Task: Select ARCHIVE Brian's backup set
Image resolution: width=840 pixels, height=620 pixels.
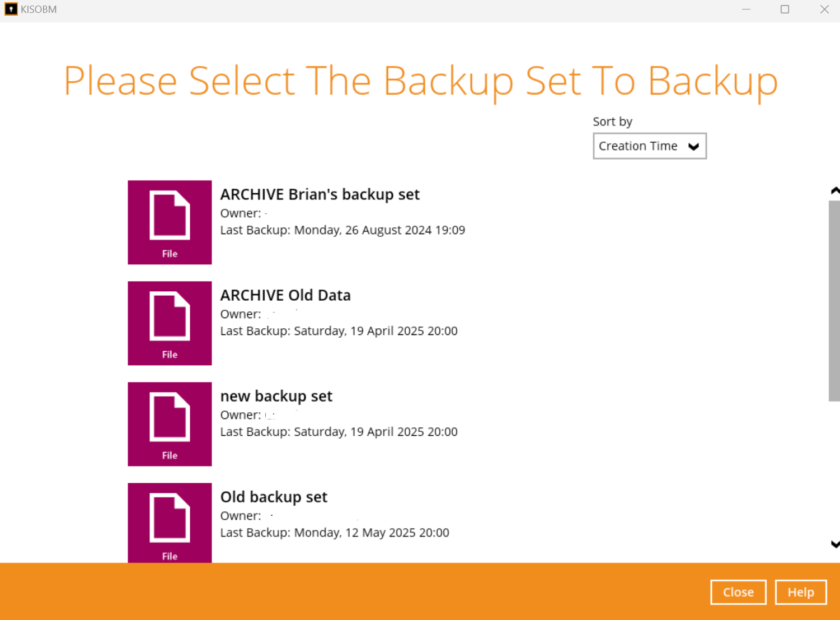Action: 320,194
